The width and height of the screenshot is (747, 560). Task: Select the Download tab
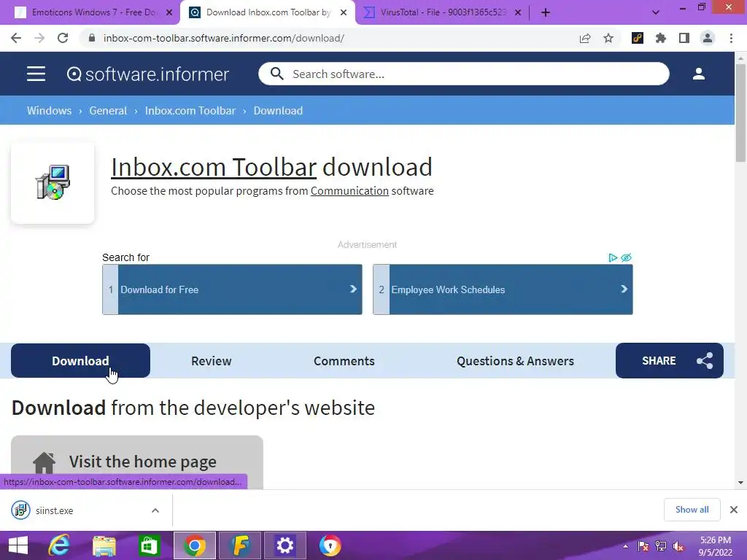[80, 361]
